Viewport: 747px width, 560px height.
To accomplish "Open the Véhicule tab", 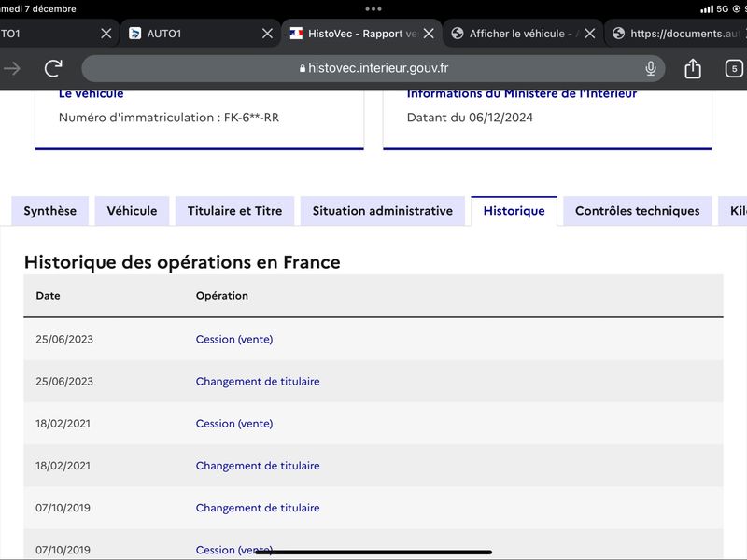I will click(x=132, y=211).
